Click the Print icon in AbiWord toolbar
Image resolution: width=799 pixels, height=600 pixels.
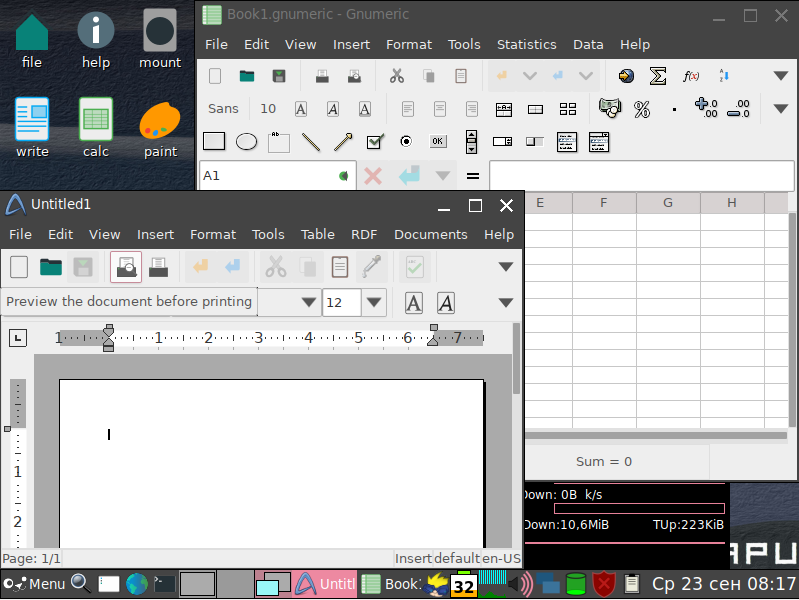coord(158,267)
